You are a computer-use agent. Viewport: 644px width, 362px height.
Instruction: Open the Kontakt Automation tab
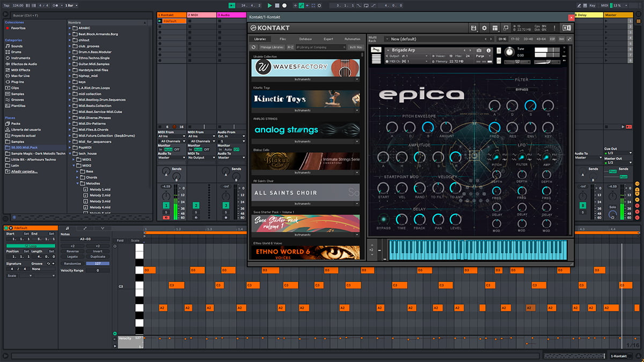[x=353, y=39]
